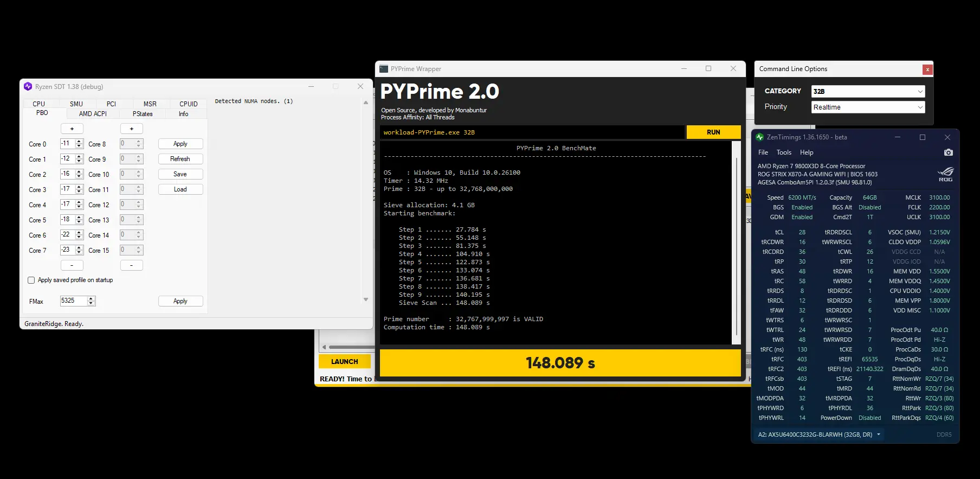Open the Help menu in ZenTimings
The height and width of the screenshot is (479, 980).
pos(807,152)
